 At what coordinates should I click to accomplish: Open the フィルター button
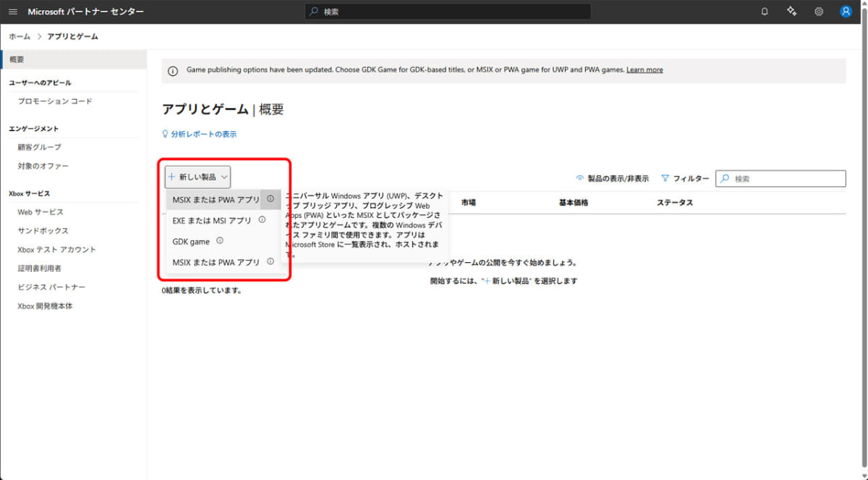coord(685,178)
